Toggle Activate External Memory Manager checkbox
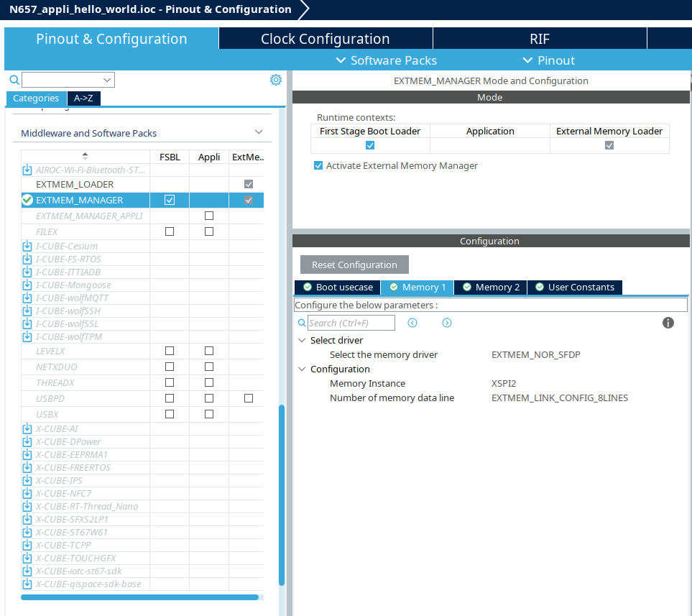The width and height of the screenshot is (692, 616). point(318,165)
